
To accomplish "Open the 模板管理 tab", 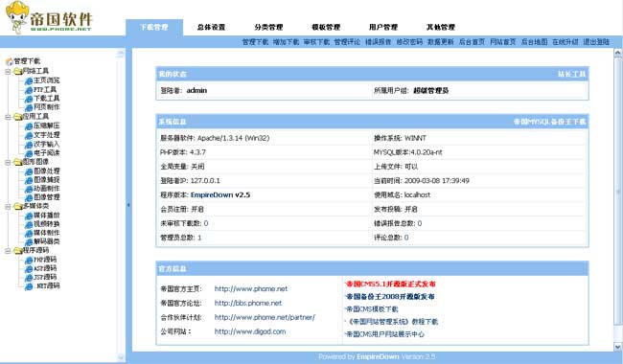I will coord(326,28).
